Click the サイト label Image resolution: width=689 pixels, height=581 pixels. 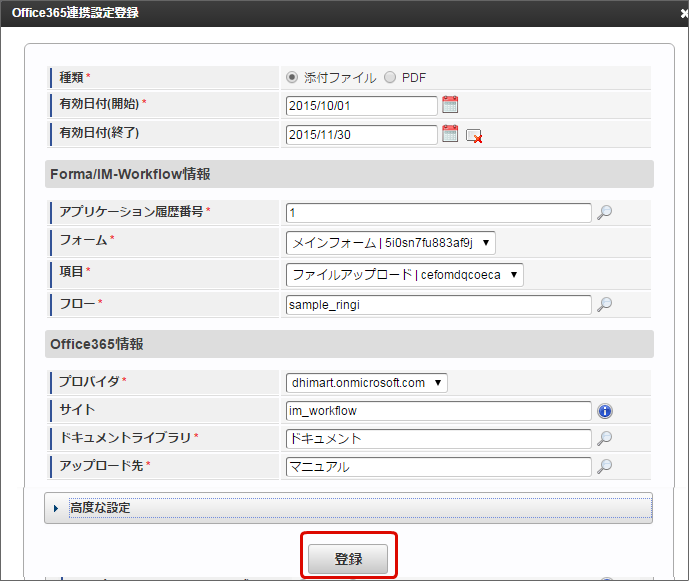tap(77, 410)
